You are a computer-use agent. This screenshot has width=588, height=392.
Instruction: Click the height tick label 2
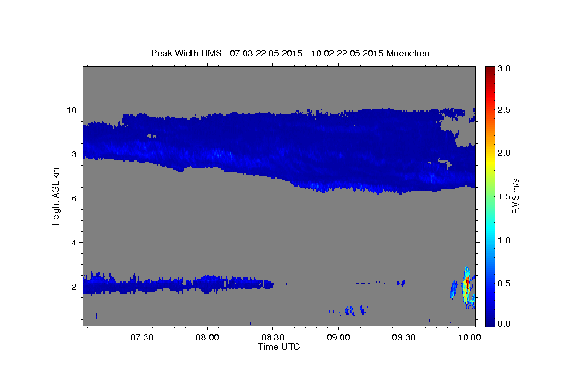(75, 287)
